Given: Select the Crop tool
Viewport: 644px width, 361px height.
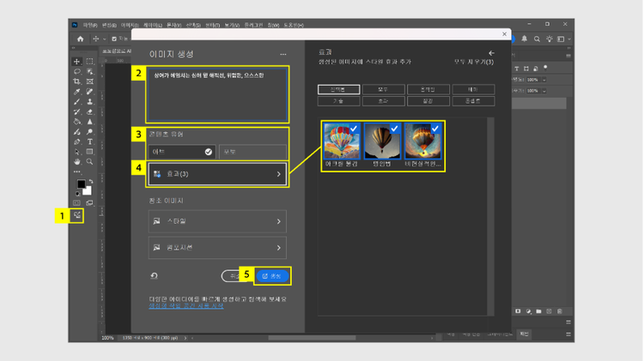Looking at the screenshot, I should pos(76,81).
